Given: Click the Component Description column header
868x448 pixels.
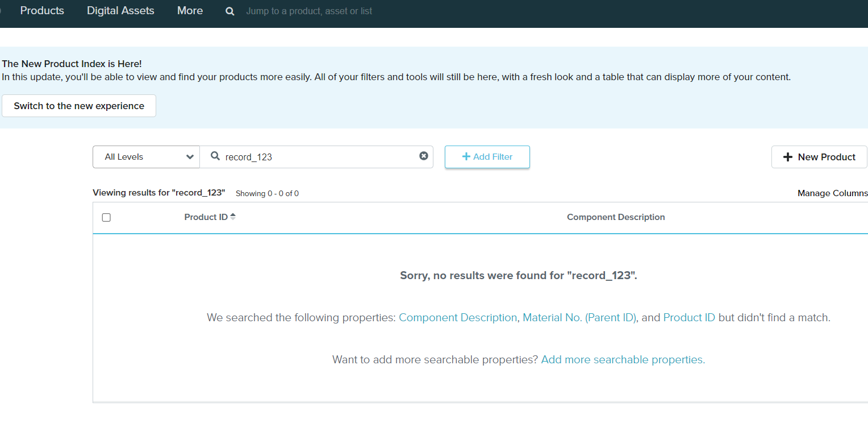Looking at the screenshot, I should click(x=615, y=217).
